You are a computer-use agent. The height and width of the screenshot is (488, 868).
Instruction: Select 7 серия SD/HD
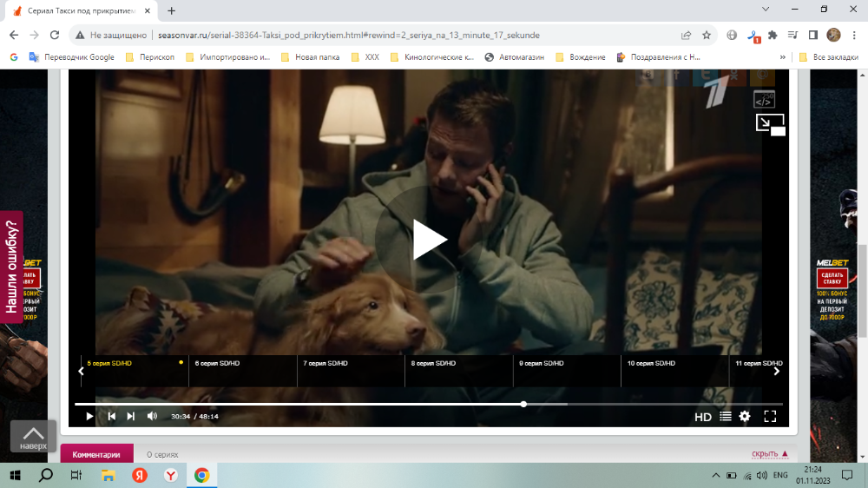coord(351,371)
